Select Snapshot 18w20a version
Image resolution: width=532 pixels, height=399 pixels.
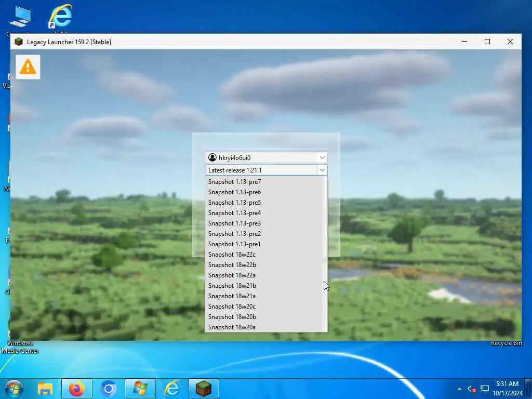click(263, 327)
